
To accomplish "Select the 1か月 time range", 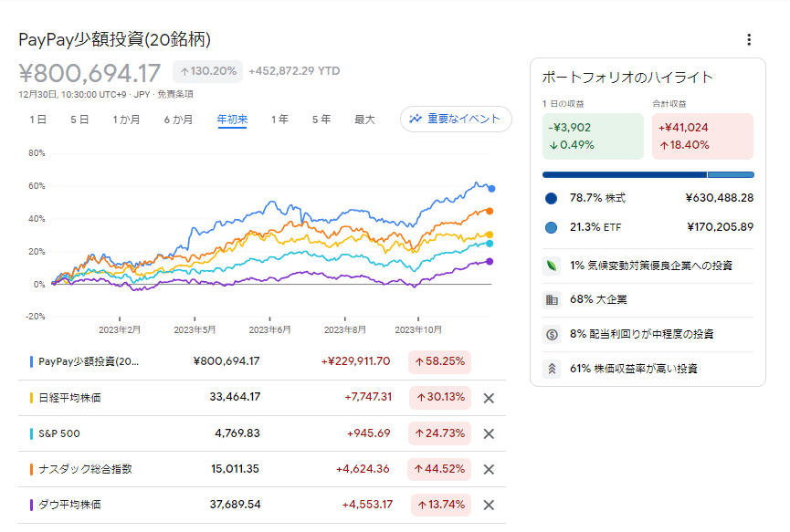I will 127,120.
